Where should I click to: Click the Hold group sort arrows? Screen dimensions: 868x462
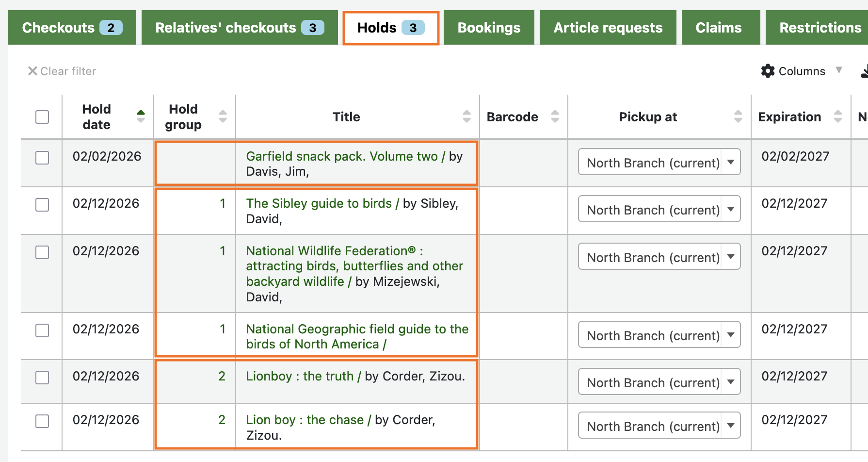pyautogui.click(x=223, y=116)
